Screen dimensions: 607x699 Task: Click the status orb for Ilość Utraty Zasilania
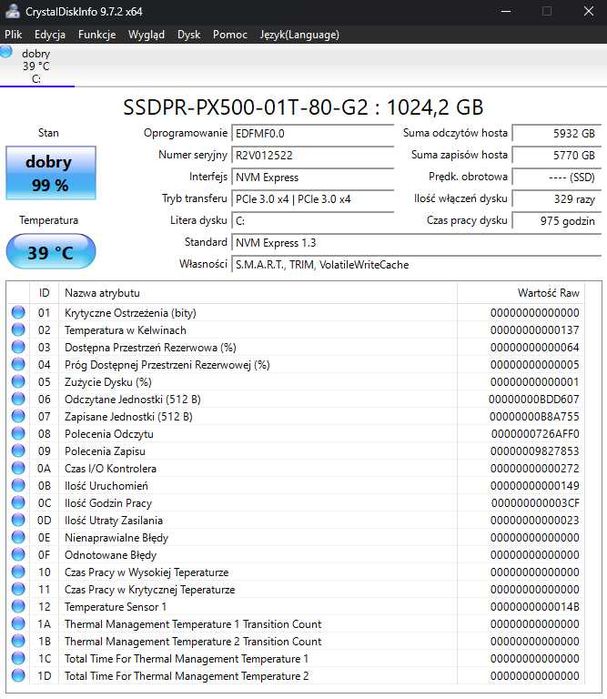click(x=18, y=520)
